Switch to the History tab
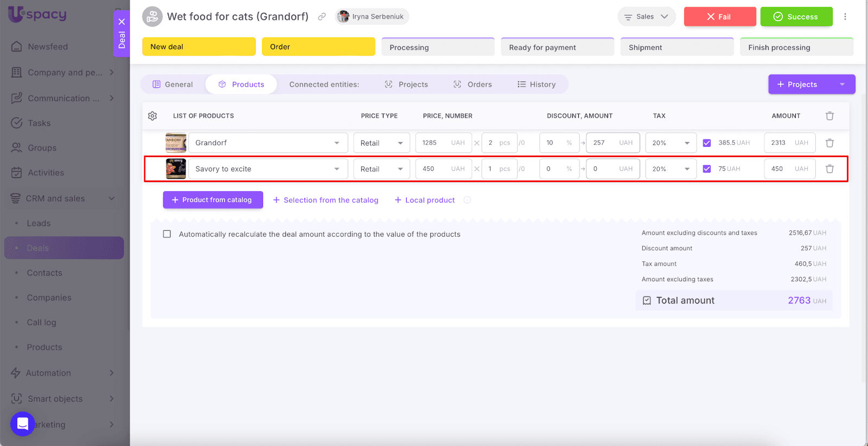 tap(537, 85)
